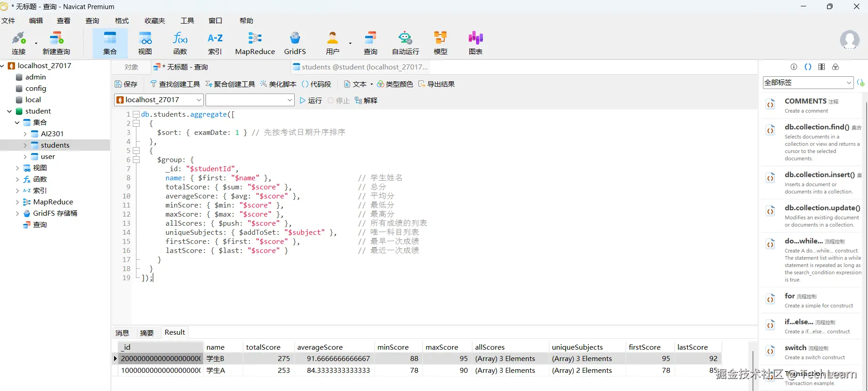Click the type color icon in right panel
868x391 pixels.
pos(835,67)
